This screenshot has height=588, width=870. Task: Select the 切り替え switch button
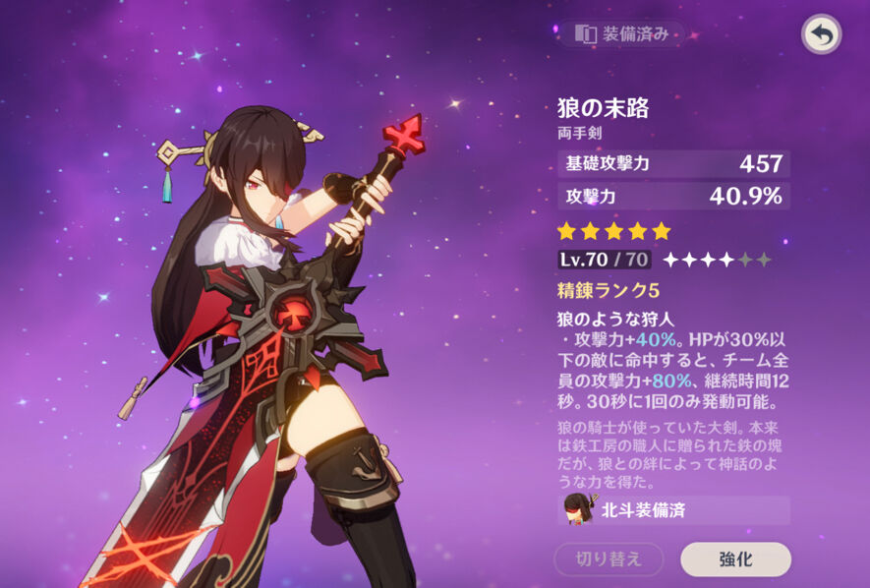click(x=609, y=559)
